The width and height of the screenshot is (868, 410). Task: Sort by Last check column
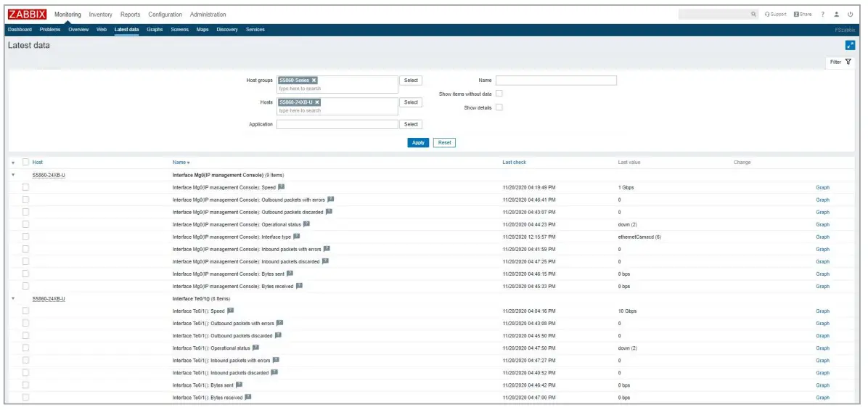(515, 162)
